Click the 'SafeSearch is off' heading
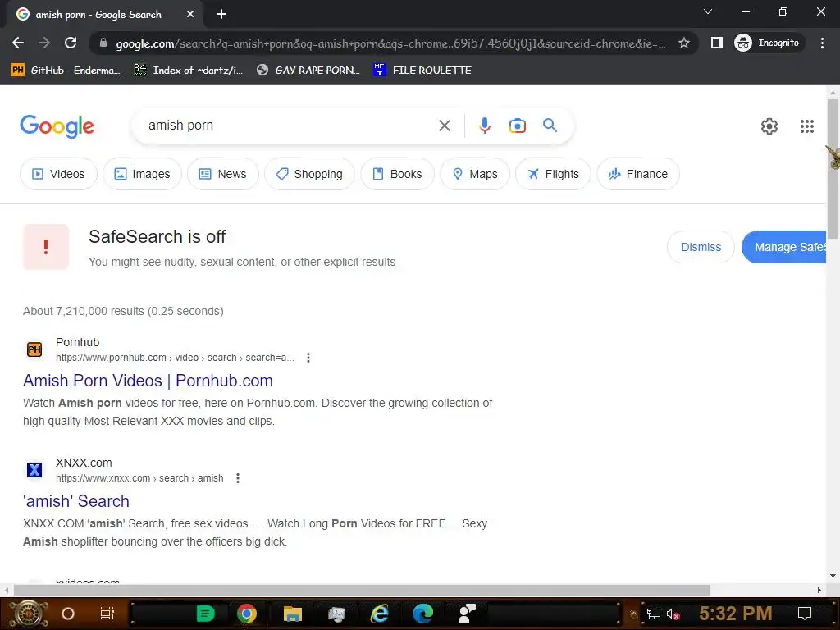 tap(157, 237)
